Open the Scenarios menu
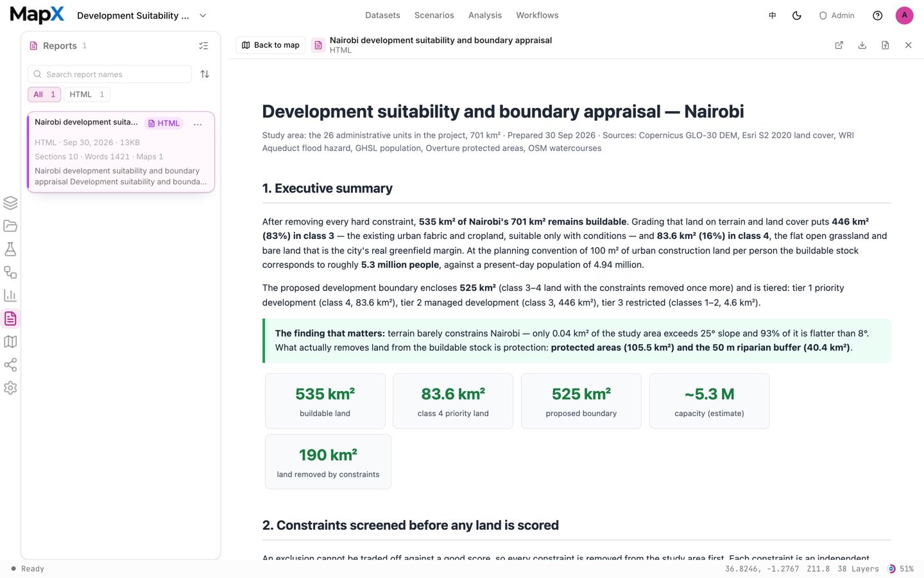This screenshot has width=924, height=578. 434,15
